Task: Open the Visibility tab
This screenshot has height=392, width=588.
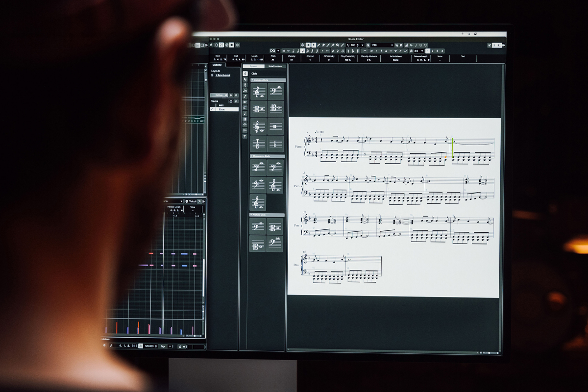Action: pyautogui.click(x=217, y=65)
